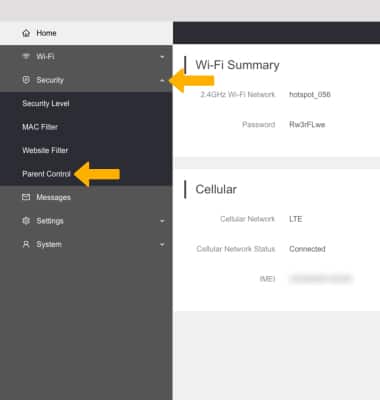Expand the Settings menu arrow

click(162, 221)
